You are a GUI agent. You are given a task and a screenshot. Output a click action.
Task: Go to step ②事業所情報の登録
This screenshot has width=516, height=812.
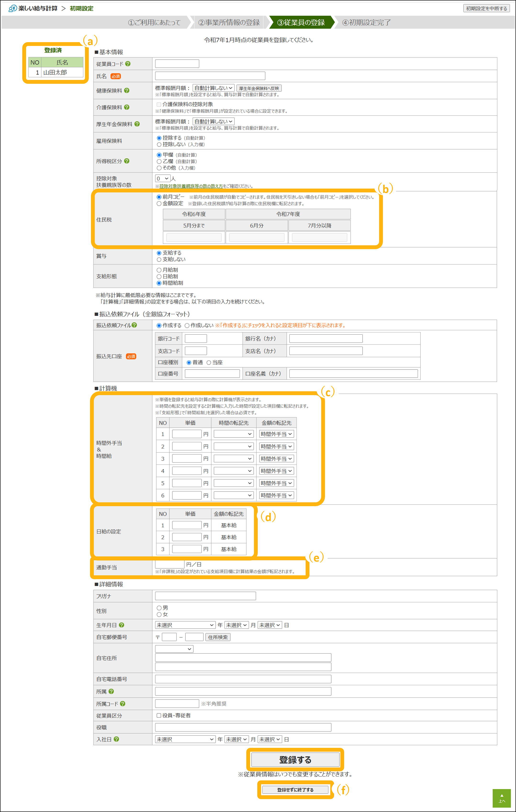(x=229, y=22)
